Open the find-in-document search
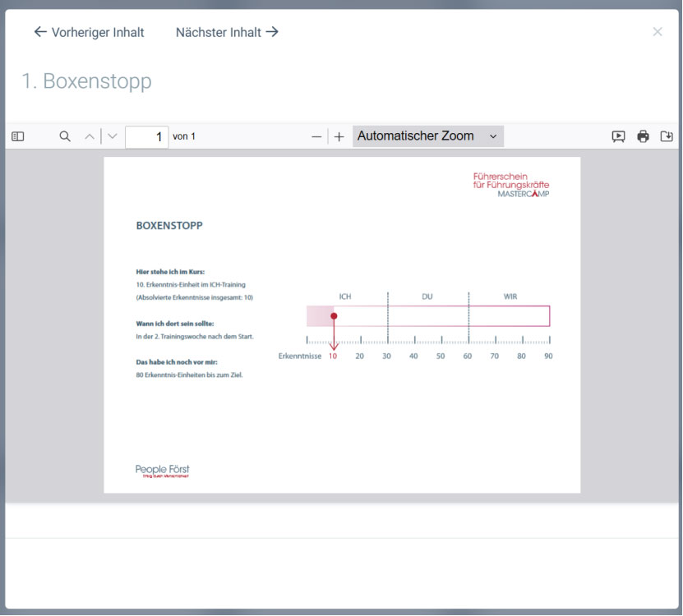The height and width of the screenshot is (616, 683). 65,136
